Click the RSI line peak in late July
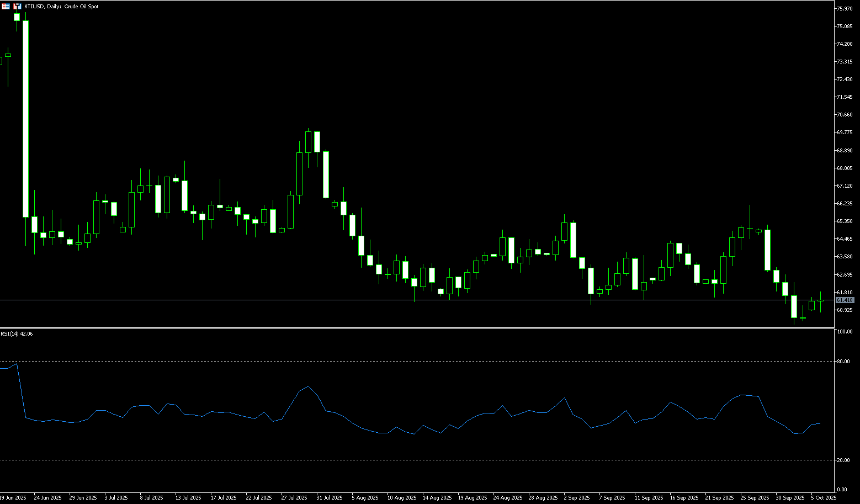 pos(307,386)
